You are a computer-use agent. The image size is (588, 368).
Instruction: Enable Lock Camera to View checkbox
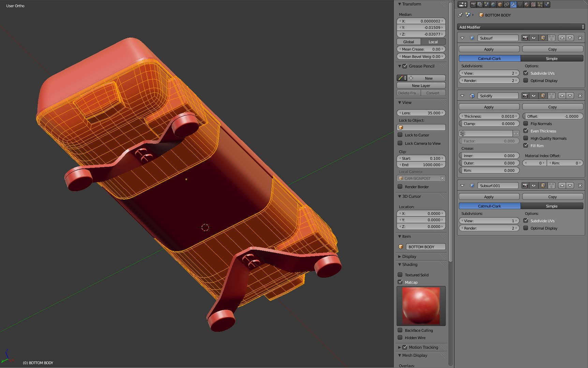coord(400,143)
